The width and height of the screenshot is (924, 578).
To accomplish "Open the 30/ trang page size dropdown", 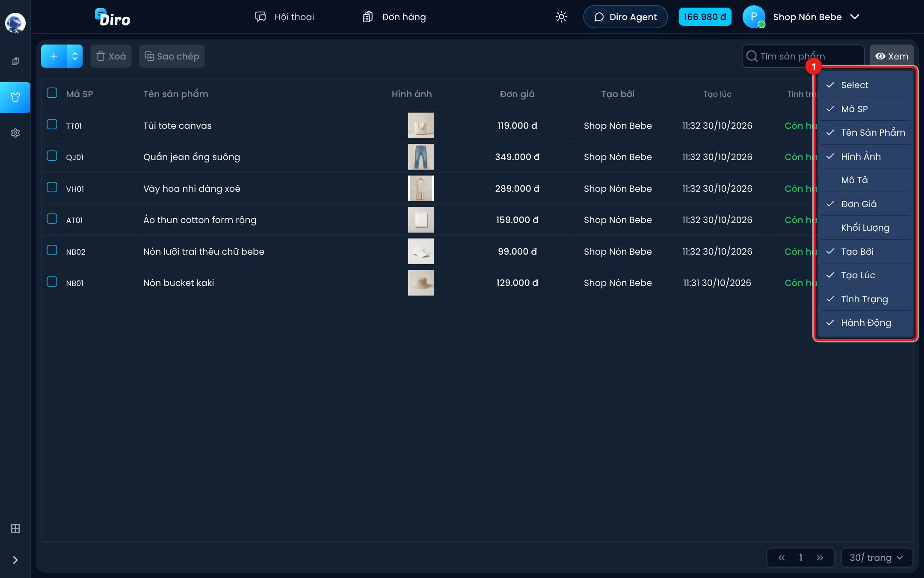I will tap(877, 557).
